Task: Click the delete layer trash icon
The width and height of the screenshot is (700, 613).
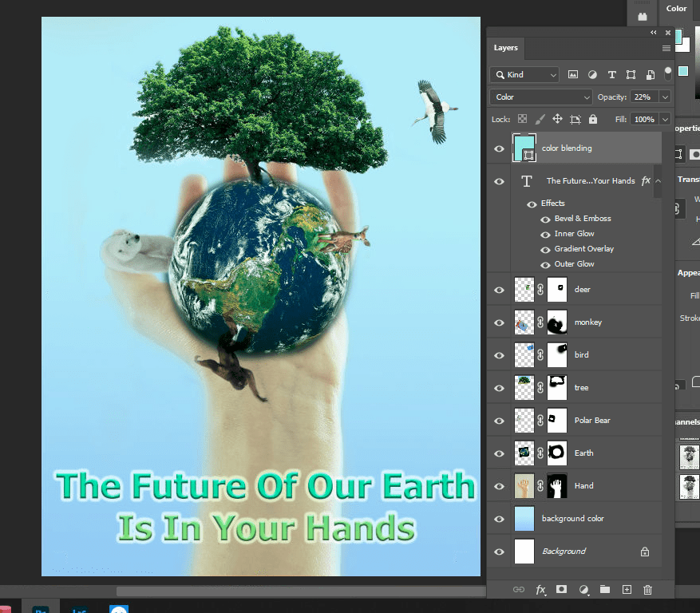Action: coord(647,590)
